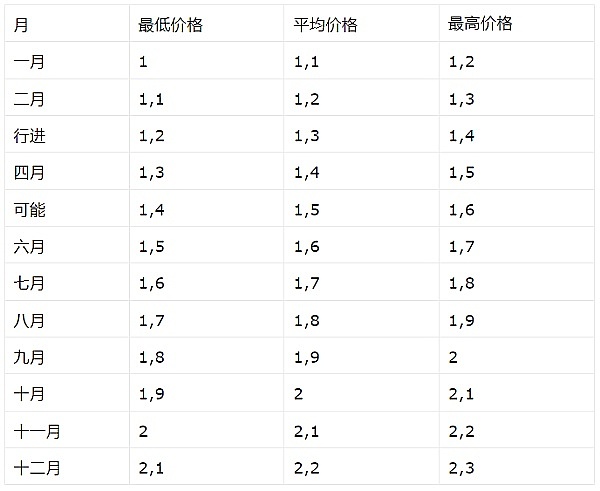The image size is (600, 491).
Task: Select the 六月 row label
Action: [x=30, y=247]
